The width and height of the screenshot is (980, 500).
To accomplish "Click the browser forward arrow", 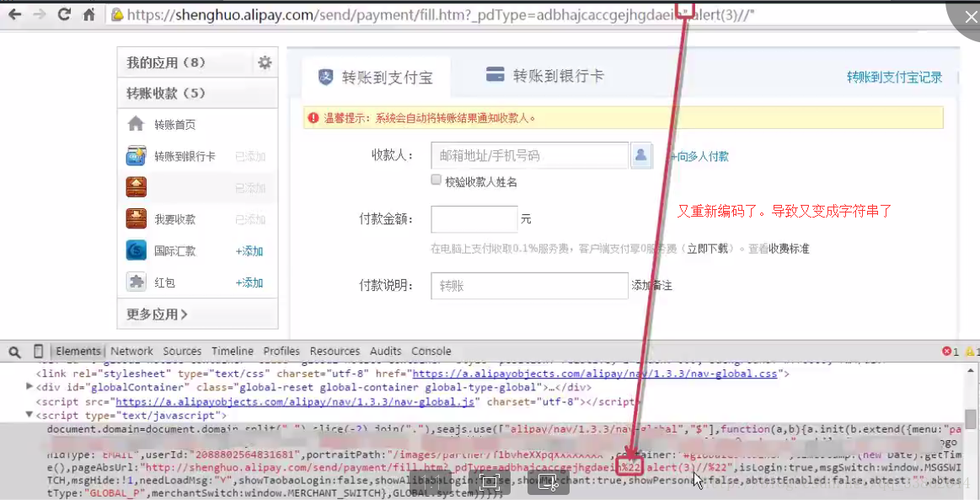I will point(40,13).
